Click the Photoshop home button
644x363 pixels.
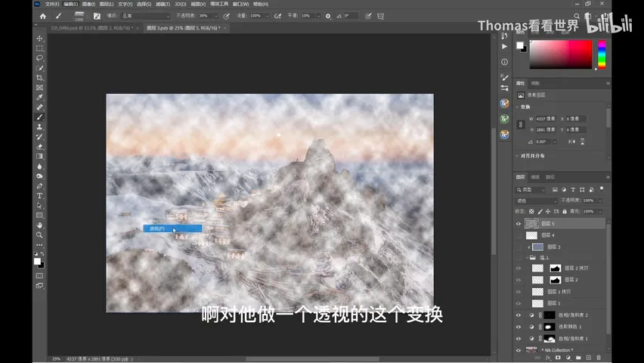point(43,16)
